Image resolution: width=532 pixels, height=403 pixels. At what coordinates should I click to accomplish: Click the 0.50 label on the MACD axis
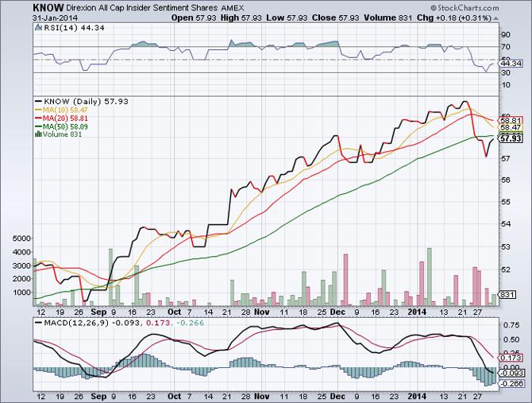[x=511, y=340]
